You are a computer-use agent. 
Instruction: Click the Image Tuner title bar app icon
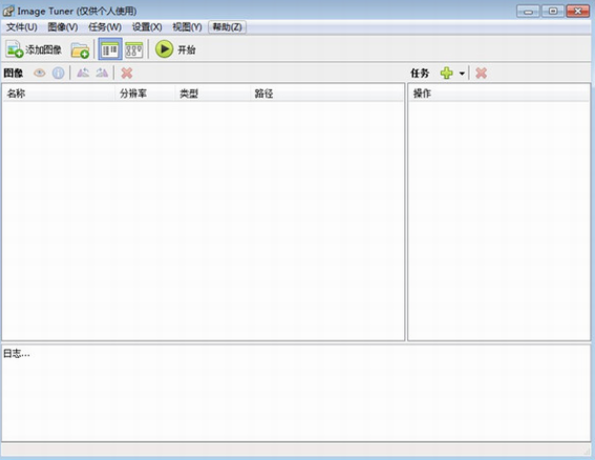pyautogui.click(x=8, y=11)
